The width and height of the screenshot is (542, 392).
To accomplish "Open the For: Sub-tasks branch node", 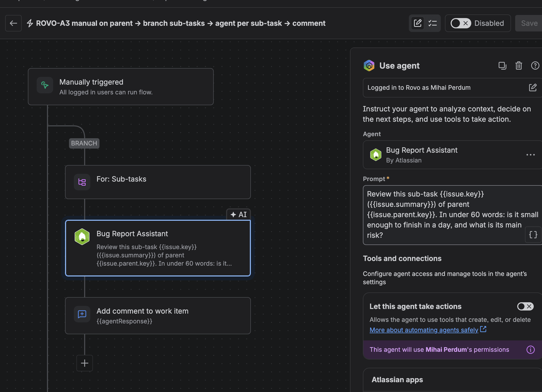I will click(x=158, y=182).
